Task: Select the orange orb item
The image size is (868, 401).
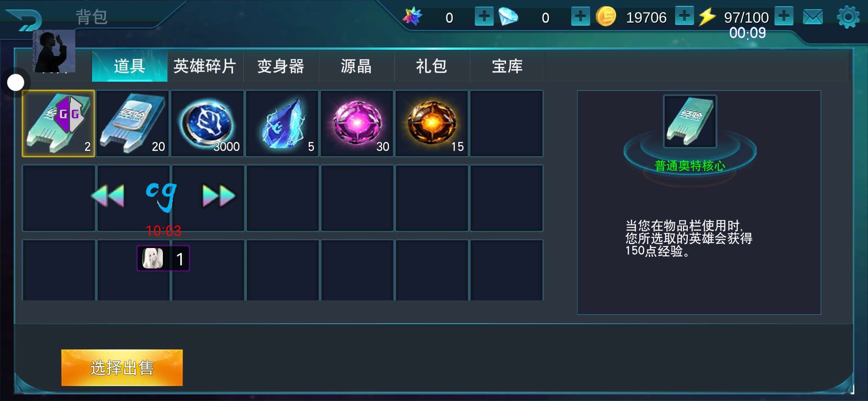Action: click(x=432, y=123)
